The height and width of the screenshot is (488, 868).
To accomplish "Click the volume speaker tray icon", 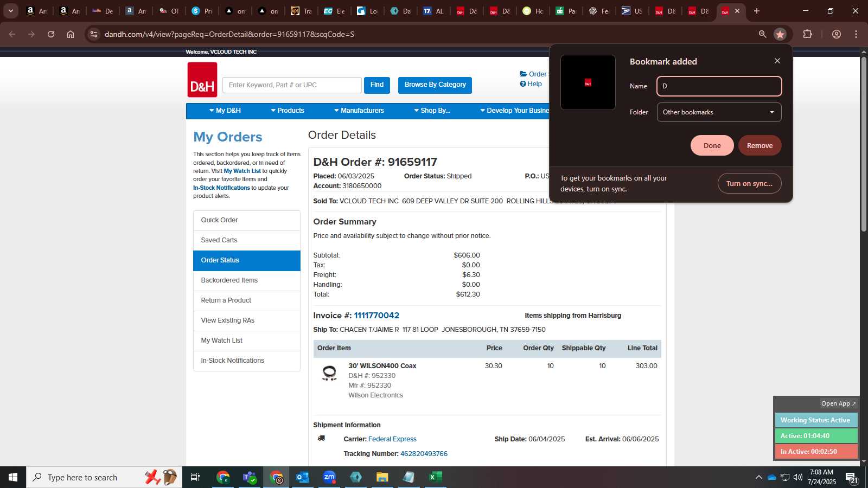I will [x=798, y=477].
